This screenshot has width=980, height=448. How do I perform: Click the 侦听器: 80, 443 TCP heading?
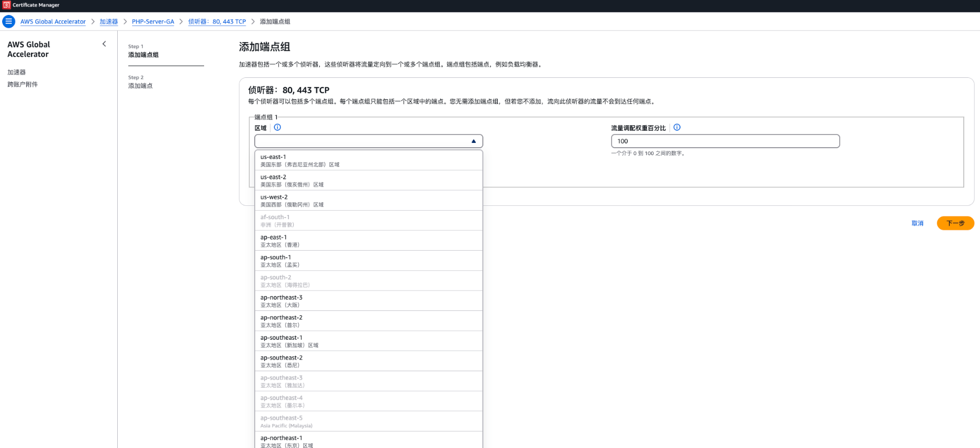(x=289, y=90)
